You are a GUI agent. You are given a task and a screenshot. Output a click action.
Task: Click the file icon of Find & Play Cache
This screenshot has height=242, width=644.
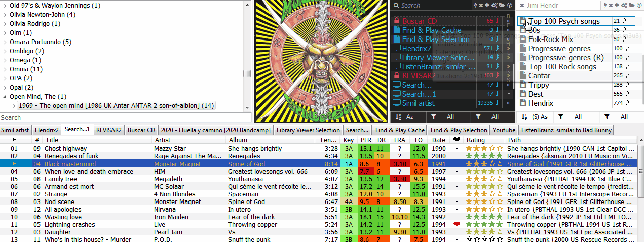(397, 30)
